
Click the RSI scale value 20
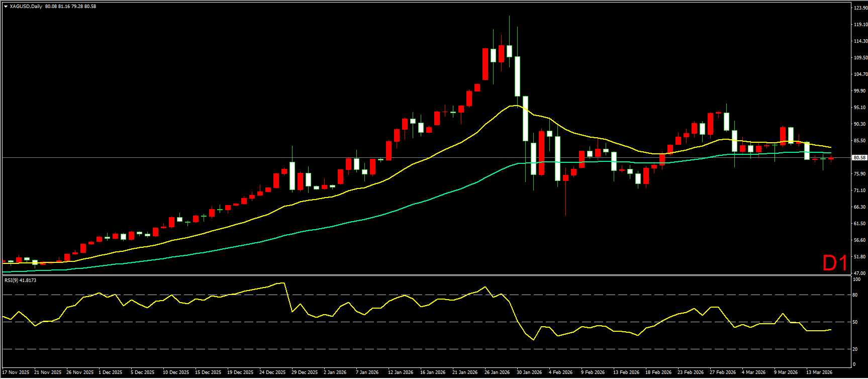click(x=855, y=349)
